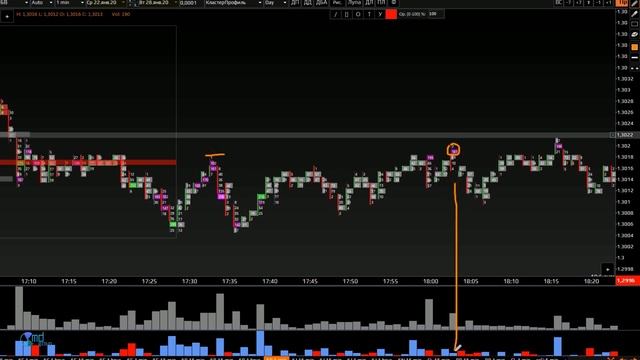Select the dashed line style icon
This screenshot has width=640, height=360.
pyautogui.click(x=634, y=69)
